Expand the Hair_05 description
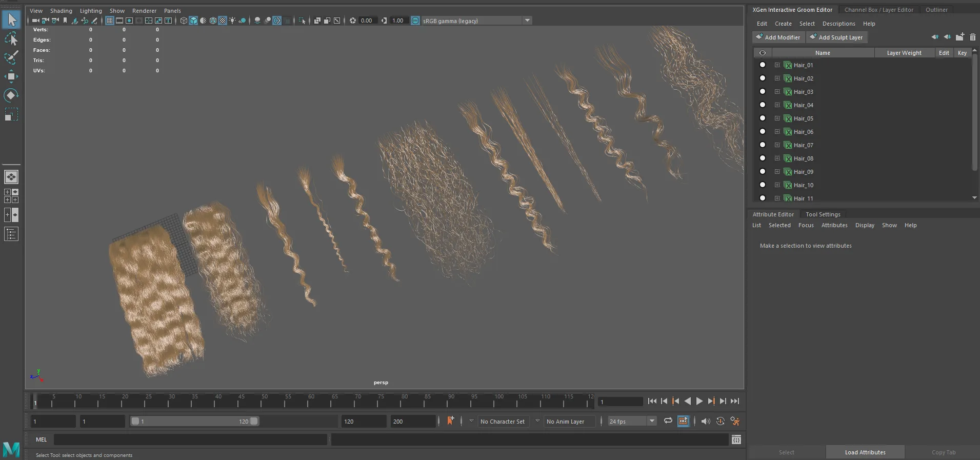Screen dimensions: 980x460 click(777, 118)
